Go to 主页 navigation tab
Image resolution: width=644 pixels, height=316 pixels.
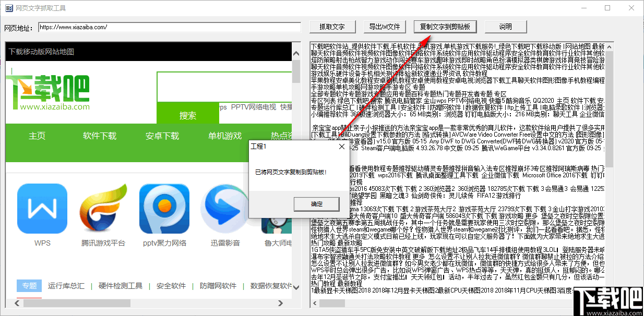37,136
